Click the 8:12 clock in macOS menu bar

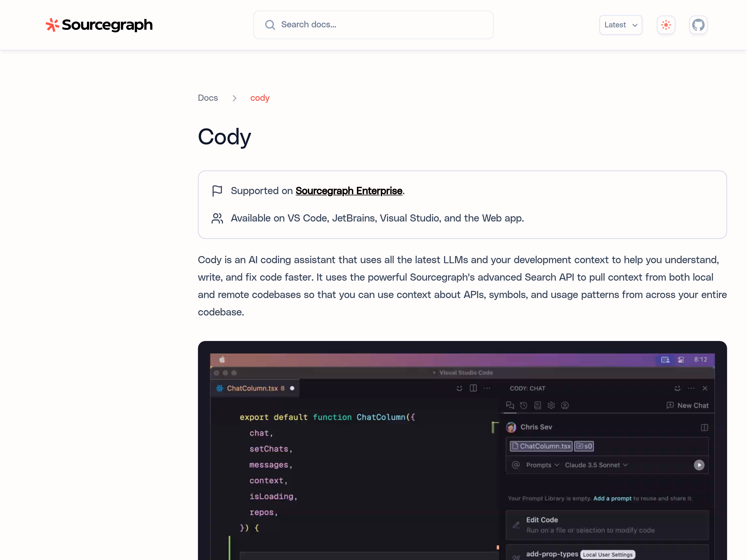pyautogui.click(x=700, y=360)
